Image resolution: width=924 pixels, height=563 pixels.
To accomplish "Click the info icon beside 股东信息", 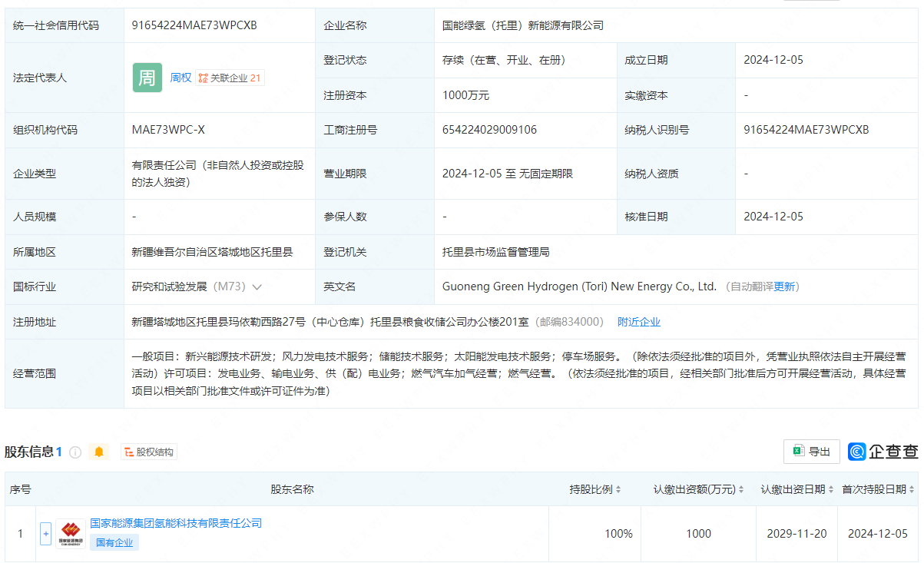I will 75,452.
